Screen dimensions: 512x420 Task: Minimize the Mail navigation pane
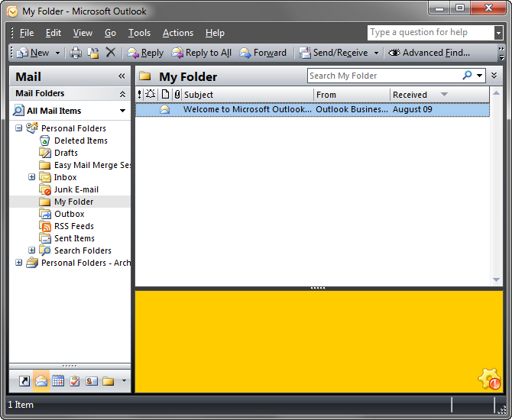[x=122, y=76]
